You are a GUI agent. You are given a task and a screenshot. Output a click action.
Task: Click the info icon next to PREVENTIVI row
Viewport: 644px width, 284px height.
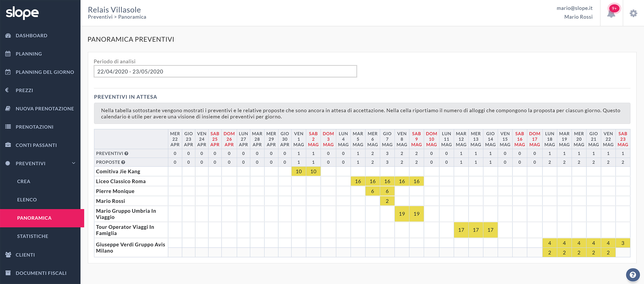(126, 153)
